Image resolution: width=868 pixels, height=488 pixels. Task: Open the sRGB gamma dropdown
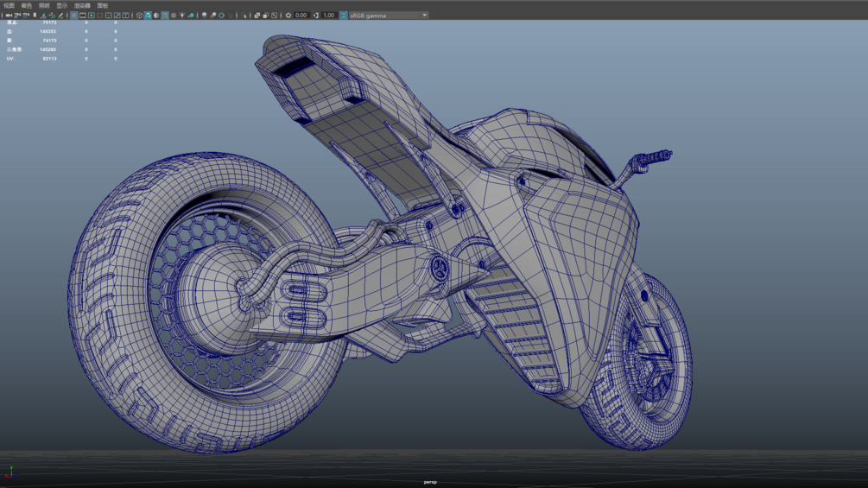(389, 16)
